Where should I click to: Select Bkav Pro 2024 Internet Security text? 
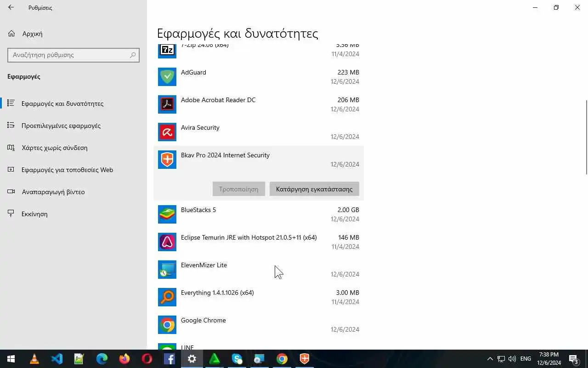(225, 155)
